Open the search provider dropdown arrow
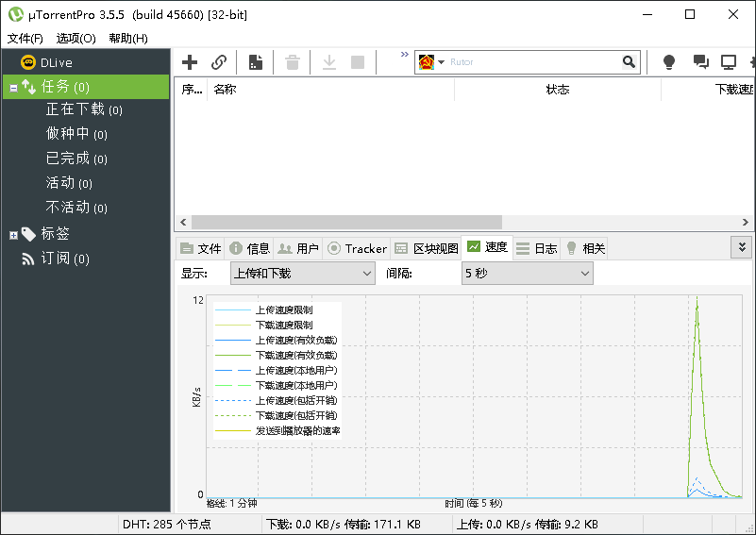 [x=441, y=62]
